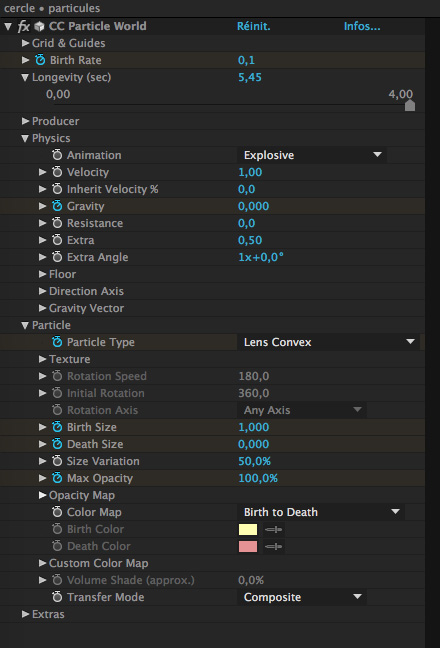The height and width of the screenshot is (648, 440).
Task: Toggle the Extra Angle stopwatch
Action: click(57, 257)
